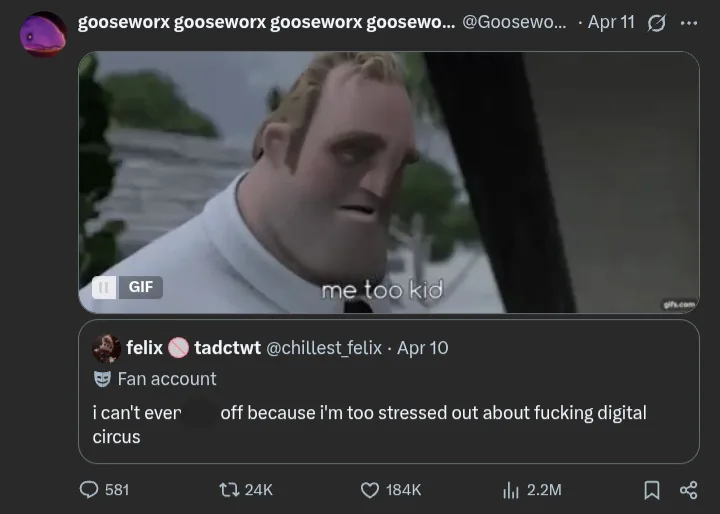The height and width of the screenshot is (514, 720).
Task: Like the post with 184K heart icon
Action: [x=370, y=490]
